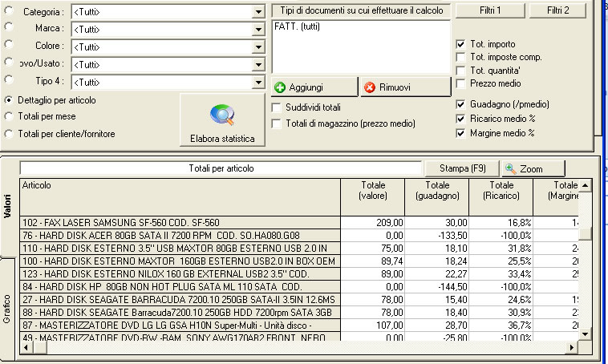This screenshot has height=364, width=608.
Task: Click the magnifier icon on Zoom button
Action: tap(511, 168)
